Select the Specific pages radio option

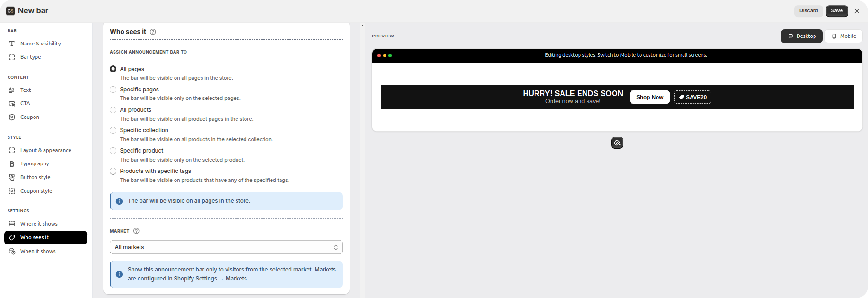click(x=113, y=90)
